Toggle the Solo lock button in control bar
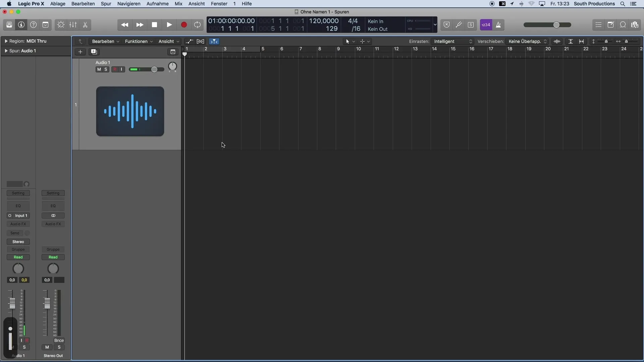This screenshot has height=362, width=644. [471, 25]
